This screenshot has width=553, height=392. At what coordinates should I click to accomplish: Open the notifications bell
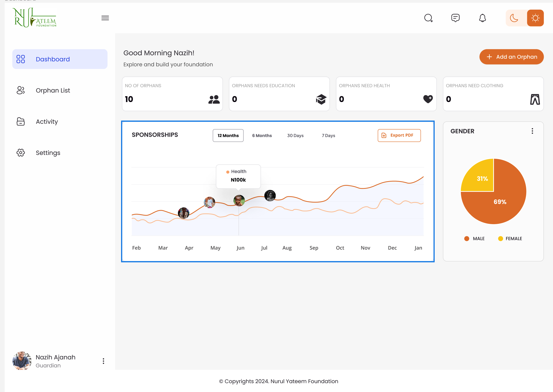tap(482, 18)
